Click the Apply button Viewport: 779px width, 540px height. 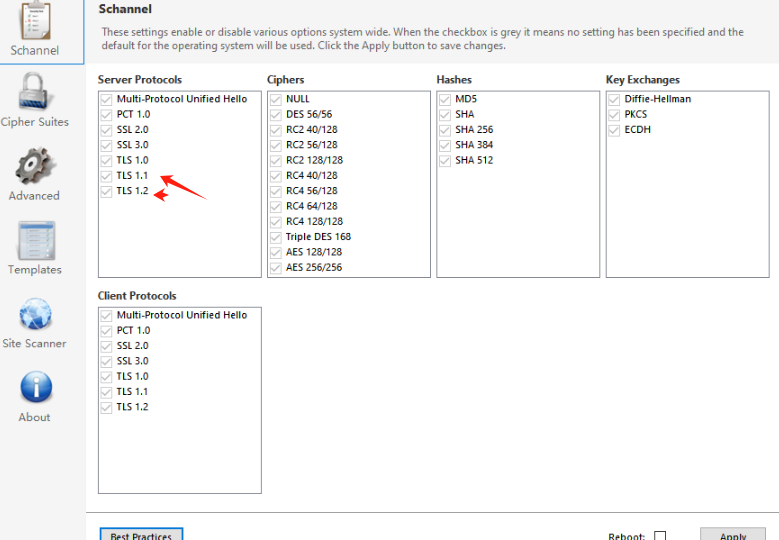(732, 535)
